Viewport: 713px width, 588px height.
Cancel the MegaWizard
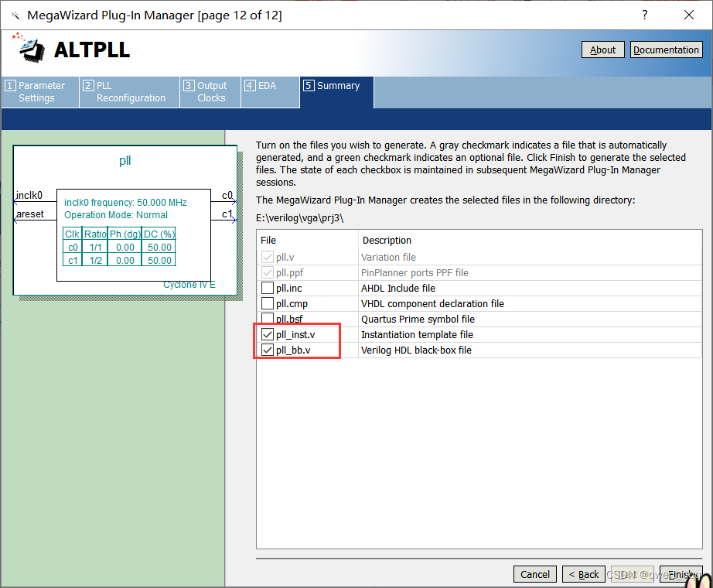[535, 574]
